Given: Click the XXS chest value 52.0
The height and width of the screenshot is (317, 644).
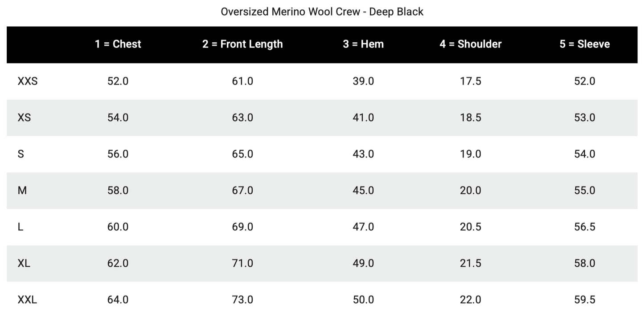Looking at the screenshot, I should 118,81.
